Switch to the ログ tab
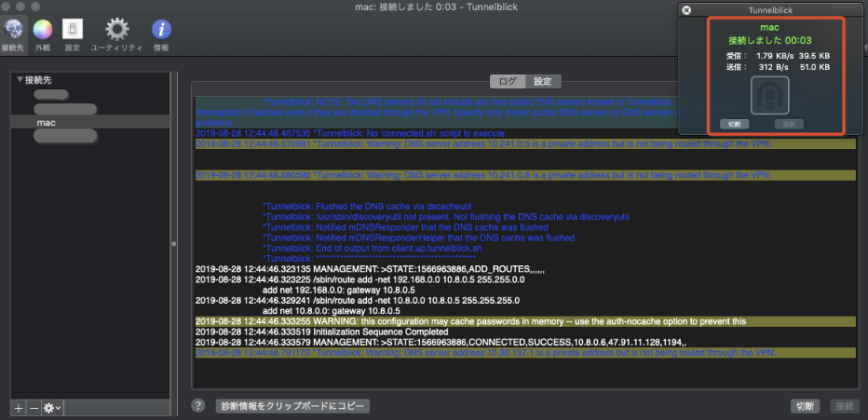868x420 pixels. tap(508, 82)
